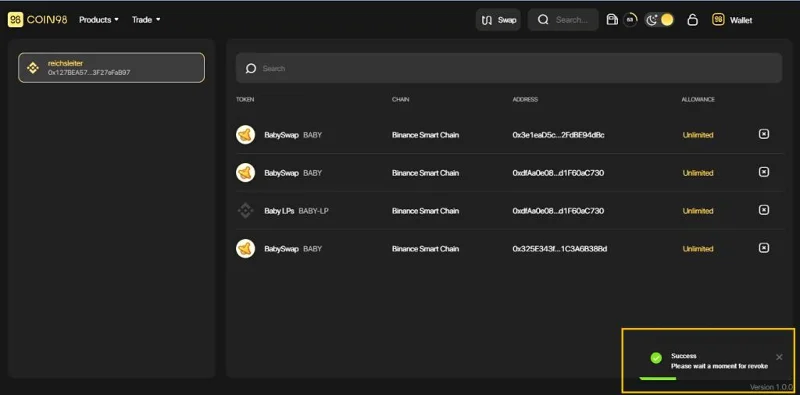Click the CHAIN column header

[401, 100]
